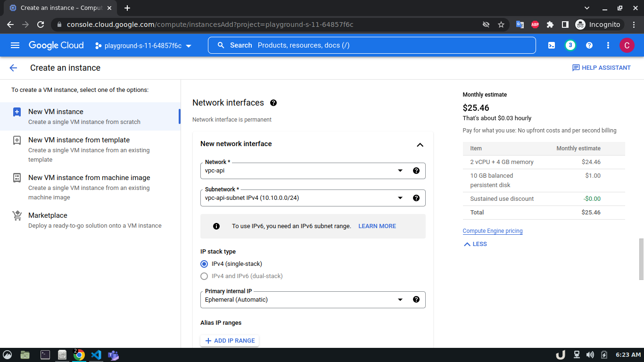Screen dimensions: 644x362
Task: Select New VM instance from machine image
Action: tap(90, 187)
